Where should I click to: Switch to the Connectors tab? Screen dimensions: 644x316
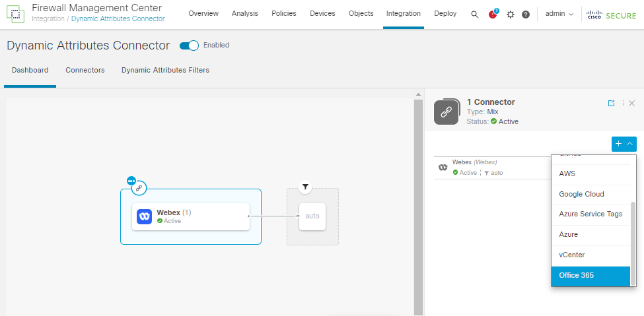point(85,71)
